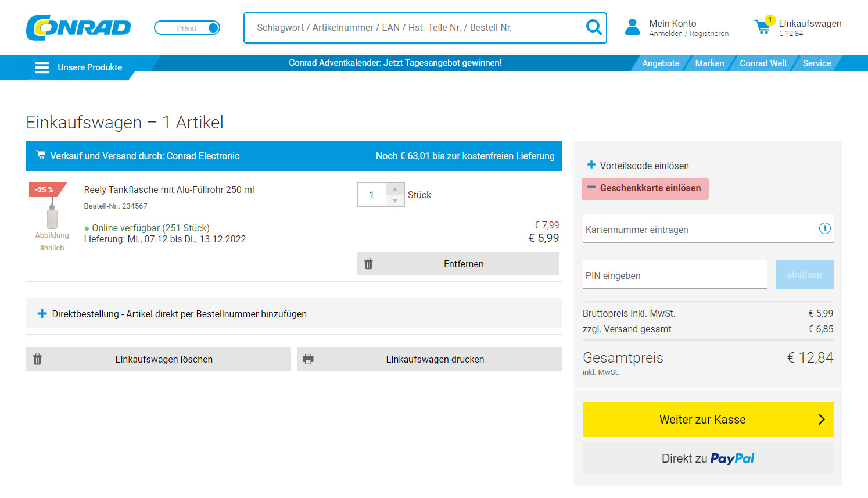The height and width of the screenshot is (498, 868).
Task: Click the quantity input field
Action: (372, 195)
